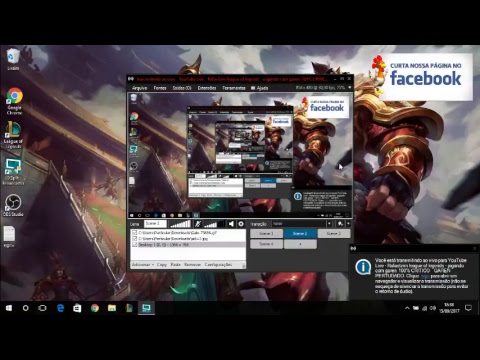This screenshot has height=360, width=480.
Task: Open the Action Center notifications icon
Action: pyautogui.click(x=468, y=308)
